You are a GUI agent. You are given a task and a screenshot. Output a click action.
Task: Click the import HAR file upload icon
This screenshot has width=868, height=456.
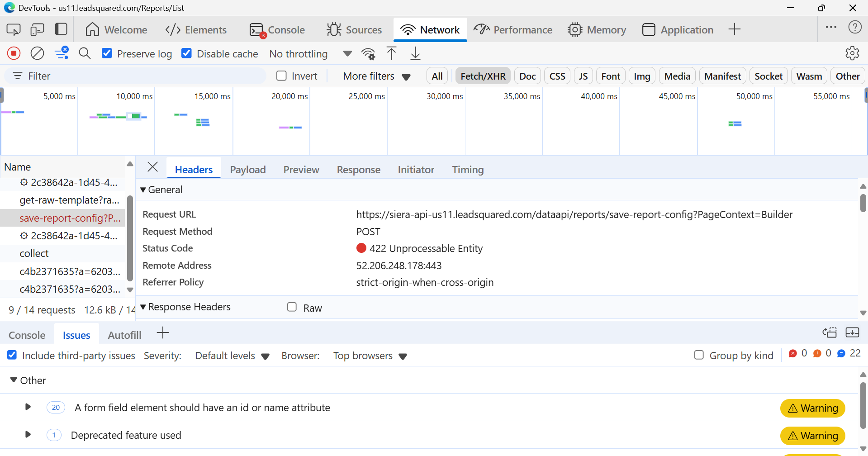pos(392,53)
